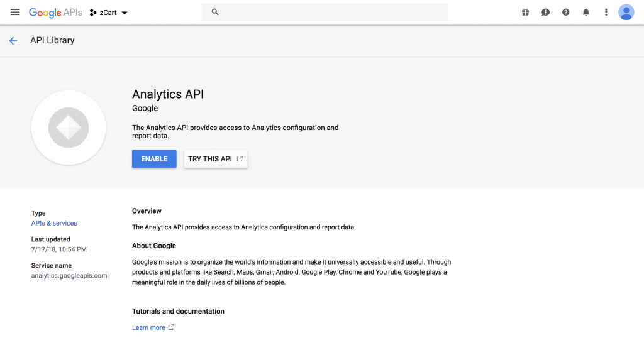
Task: Click the Analytics API circular logo
Action: click(x=69, y=128)
